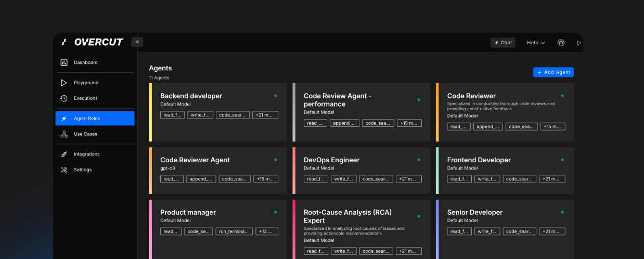Click write_f tag on Backend developer card
Image resolution: width=644 pixels, height=259 pixels.
(x=200, y=115)
